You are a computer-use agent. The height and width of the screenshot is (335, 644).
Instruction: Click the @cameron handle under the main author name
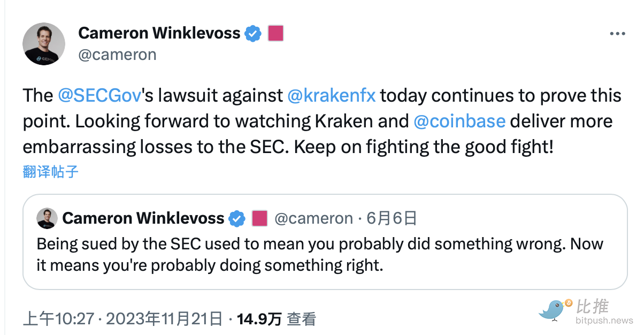tap(118, 55)
